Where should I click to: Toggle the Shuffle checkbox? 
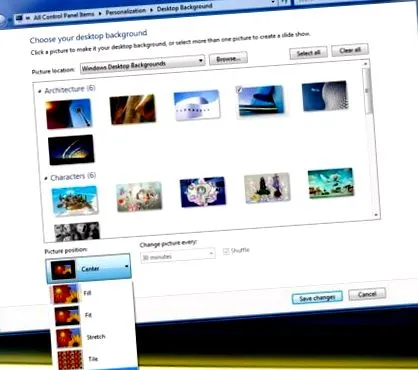[226, 251]
